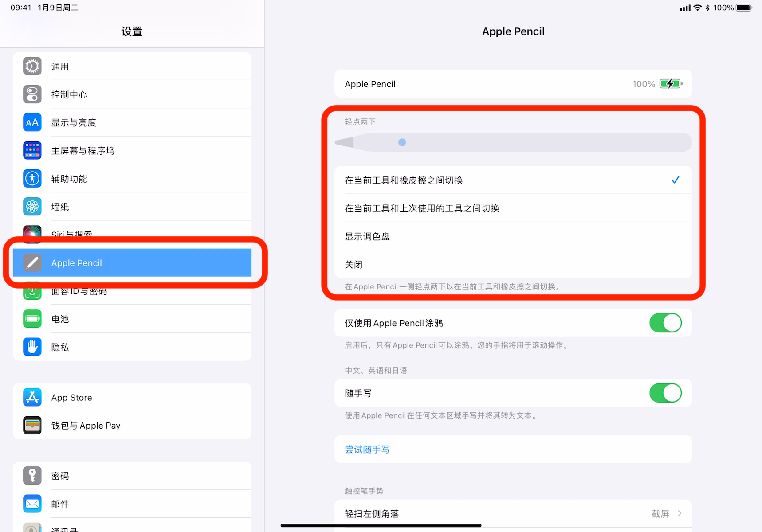The height and width of the screenshot is (532, 762).
Task: Open the App Store icon
Action: (x=32, y=397)
